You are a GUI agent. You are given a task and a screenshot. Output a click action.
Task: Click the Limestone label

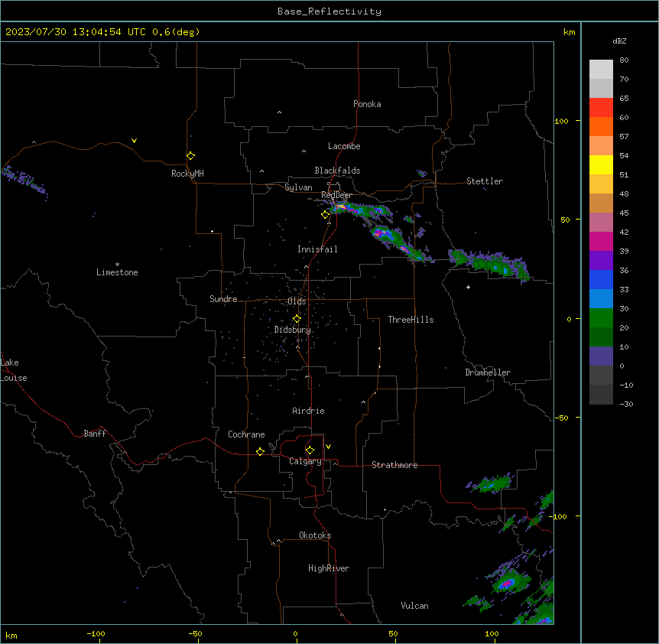point(117,272)
